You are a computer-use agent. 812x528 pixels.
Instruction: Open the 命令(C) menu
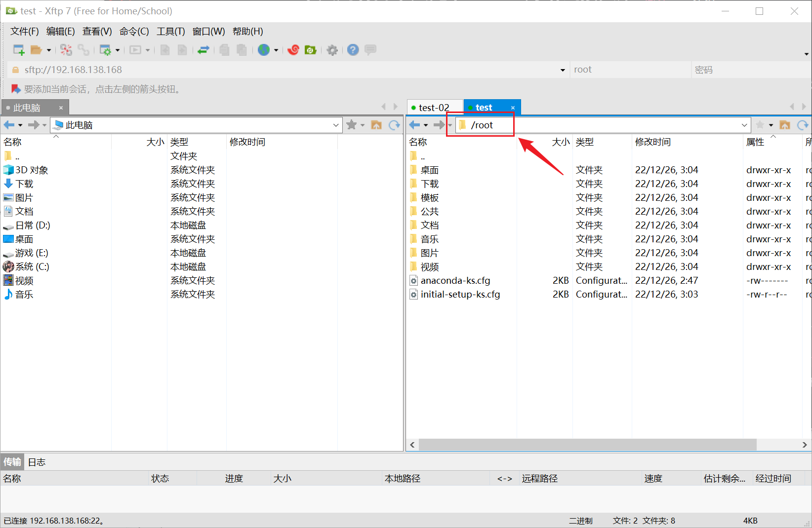pyautogui.click(x=134, y=31)
